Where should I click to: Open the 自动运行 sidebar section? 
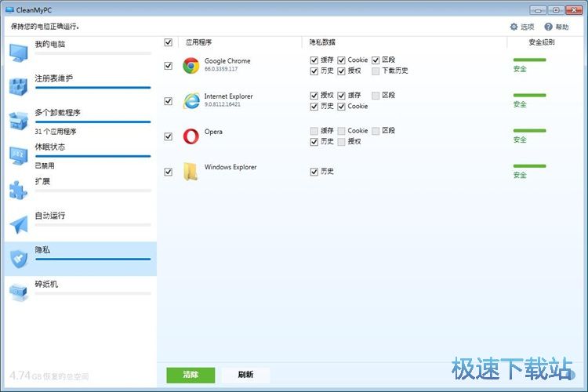point(81,224)
